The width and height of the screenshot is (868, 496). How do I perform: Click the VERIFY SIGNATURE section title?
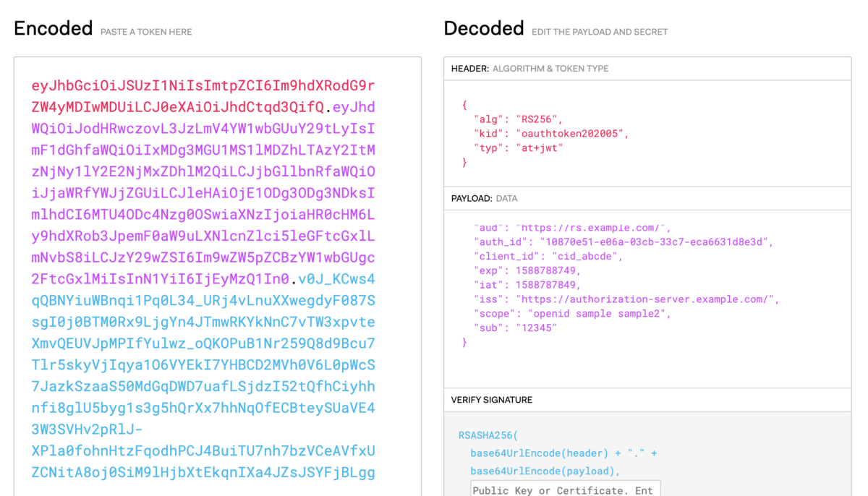pyautogui.click(x=492, y=400)
